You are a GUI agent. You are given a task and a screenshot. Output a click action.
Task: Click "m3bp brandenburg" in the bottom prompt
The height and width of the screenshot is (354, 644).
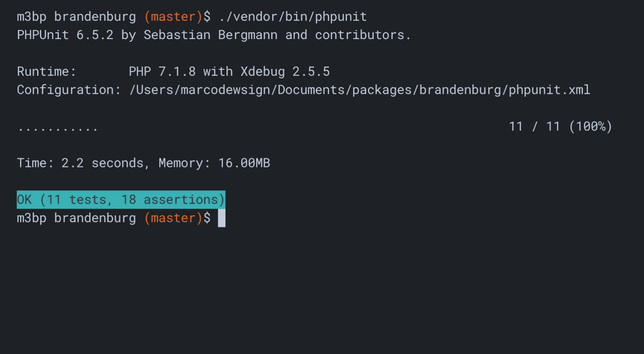(x=76, y=218)
